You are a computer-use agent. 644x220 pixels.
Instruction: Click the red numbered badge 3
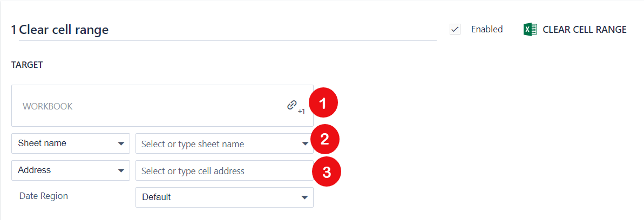(326, 171)
